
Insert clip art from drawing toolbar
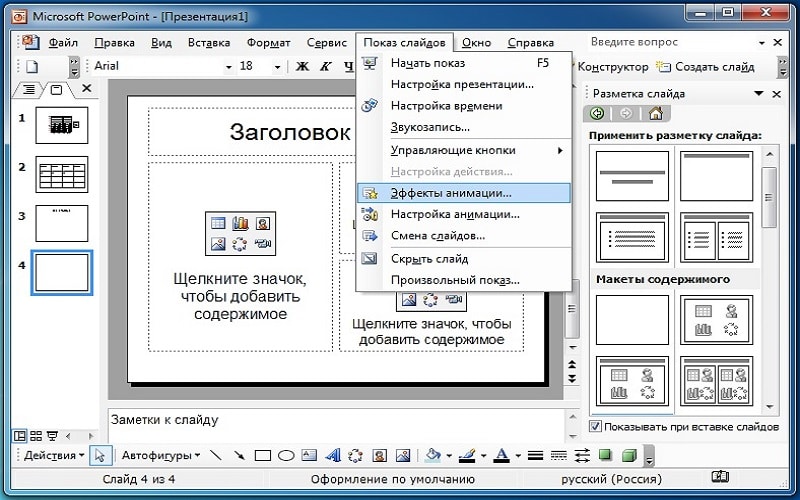point(379,455)
